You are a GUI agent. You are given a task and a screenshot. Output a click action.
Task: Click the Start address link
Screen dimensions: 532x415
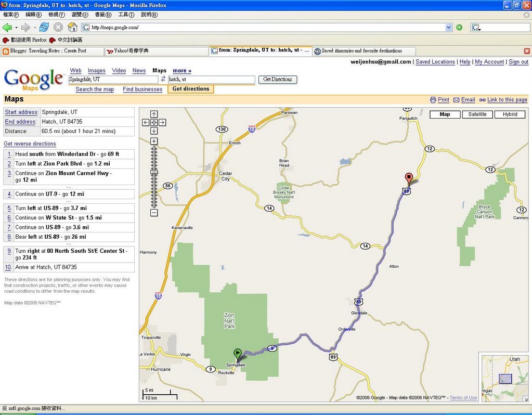21,112
